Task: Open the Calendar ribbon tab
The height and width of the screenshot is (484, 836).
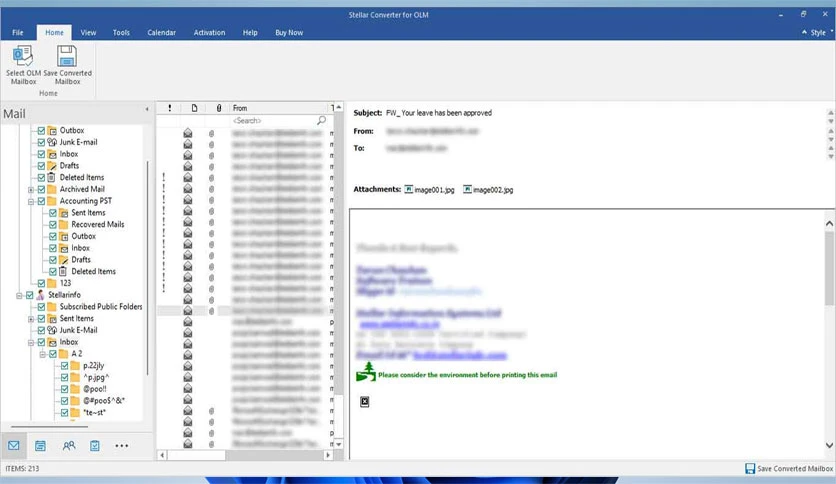Action: pyautogui.click(x=162, y=33)
